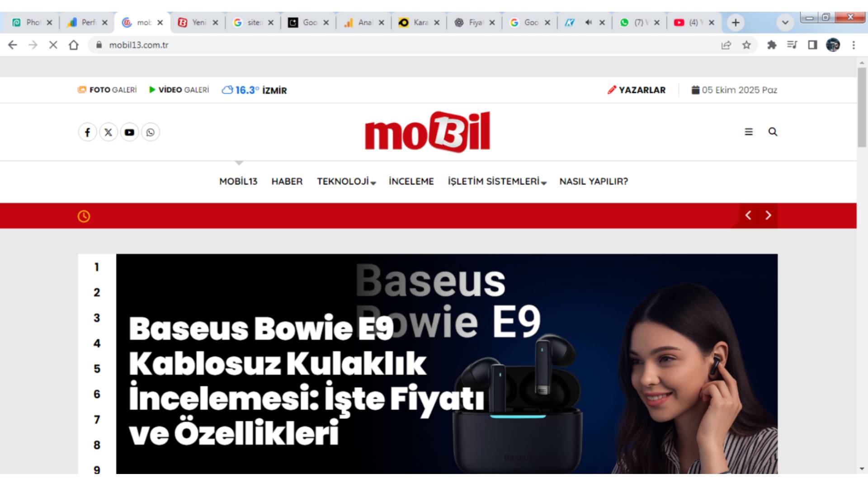Viewport: 868px width, 488px height.
Task: Open the hamburger menu icon beside search
Action: (749, 132)
